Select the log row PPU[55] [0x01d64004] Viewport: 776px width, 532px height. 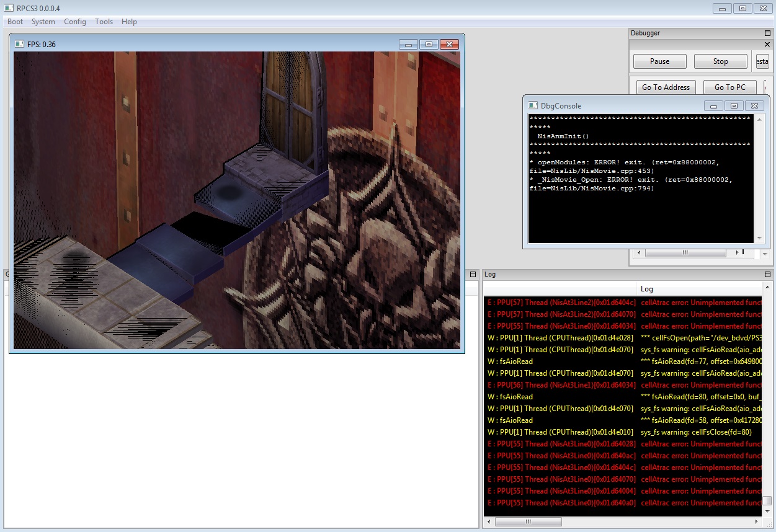[x=623, y=491]
